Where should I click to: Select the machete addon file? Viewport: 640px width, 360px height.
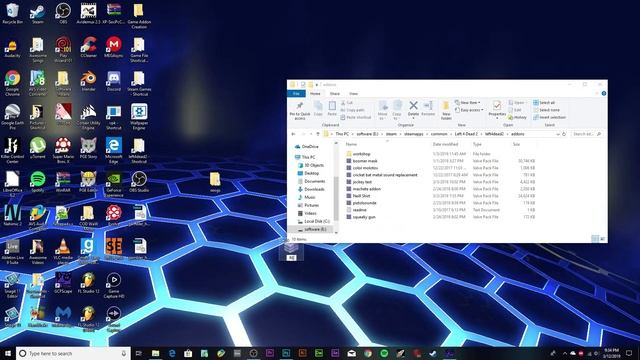(x=440, y=189)
